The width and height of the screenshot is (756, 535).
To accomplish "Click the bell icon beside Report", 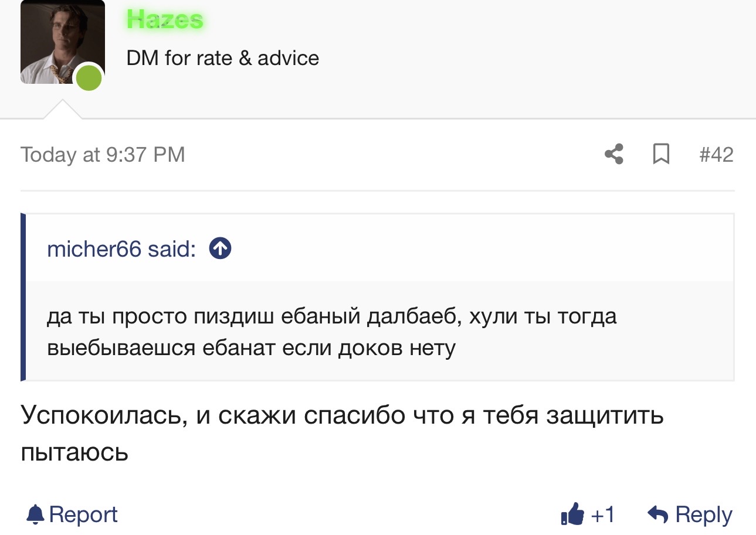I will point(36,514).
